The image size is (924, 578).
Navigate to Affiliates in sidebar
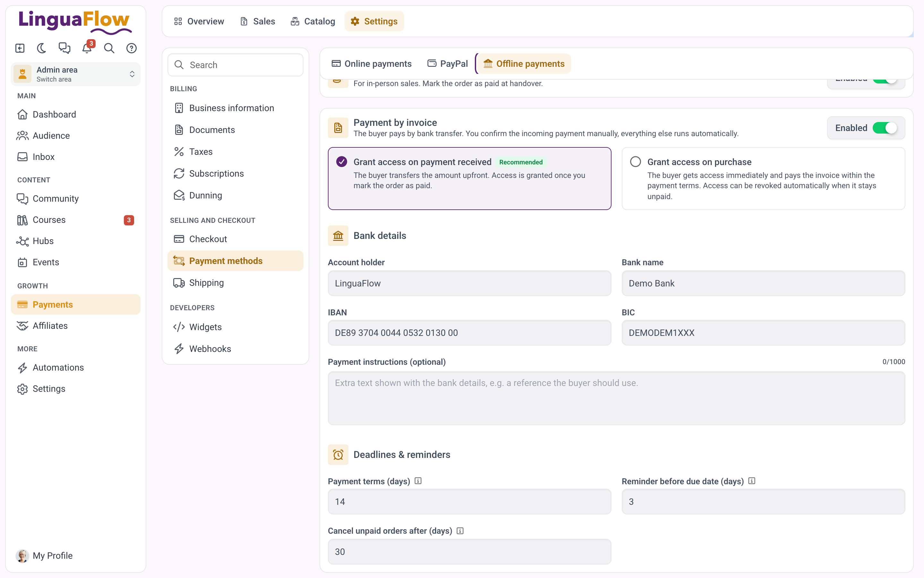coord(76,326)
